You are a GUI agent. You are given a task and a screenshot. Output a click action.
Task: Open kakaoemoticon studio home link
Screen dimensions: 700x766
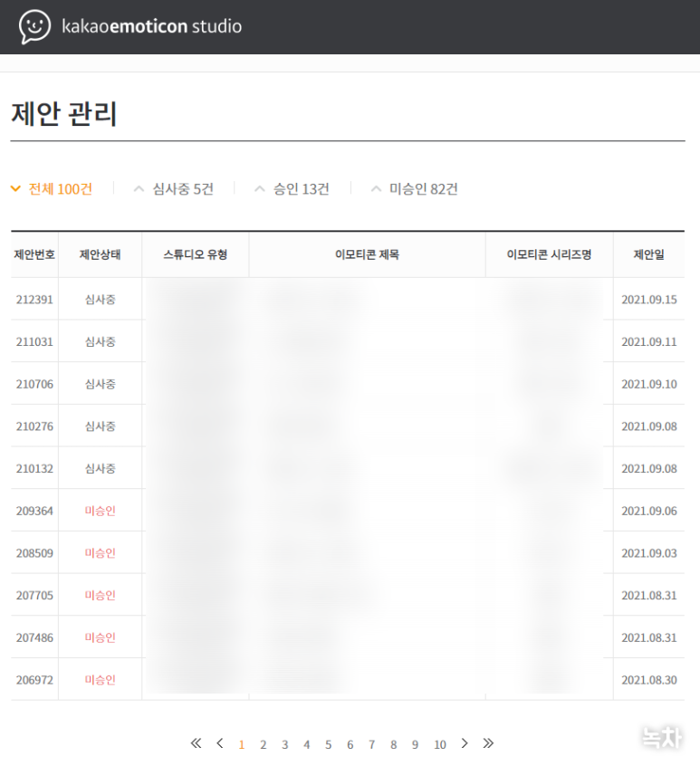(151, 26)
